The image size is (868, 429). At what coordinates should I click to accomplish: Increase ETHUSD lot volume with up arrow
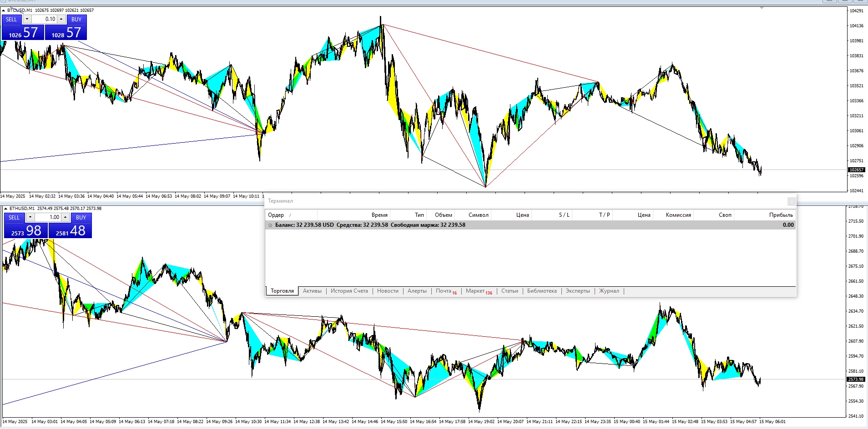65,217
